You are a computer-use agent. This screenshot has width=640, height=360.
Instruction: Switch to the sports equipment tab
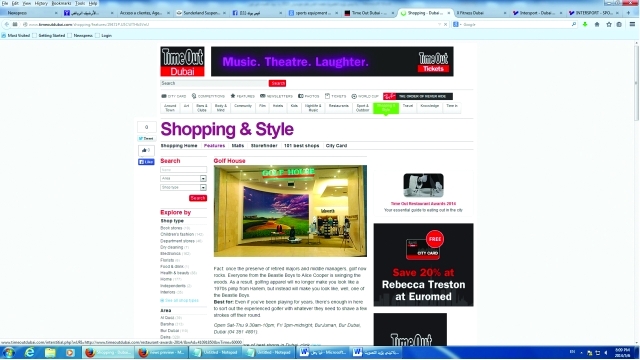312,13
